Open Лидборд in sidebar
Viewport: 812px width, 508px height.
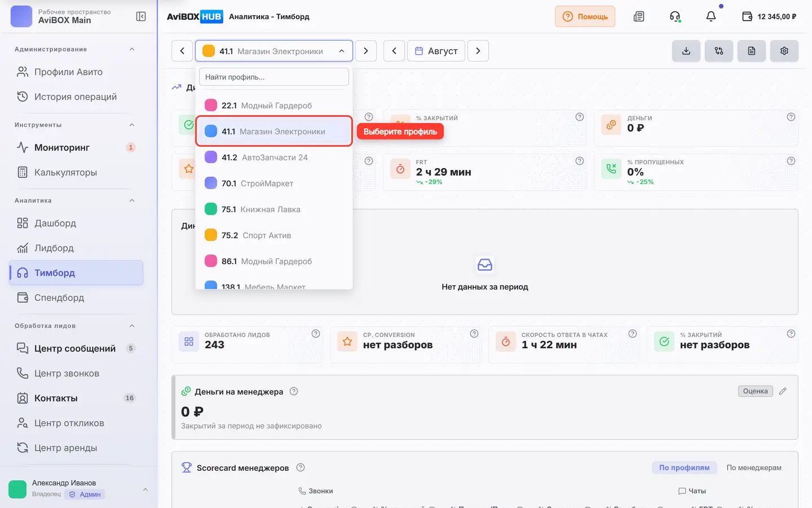[x=76, y=248]
